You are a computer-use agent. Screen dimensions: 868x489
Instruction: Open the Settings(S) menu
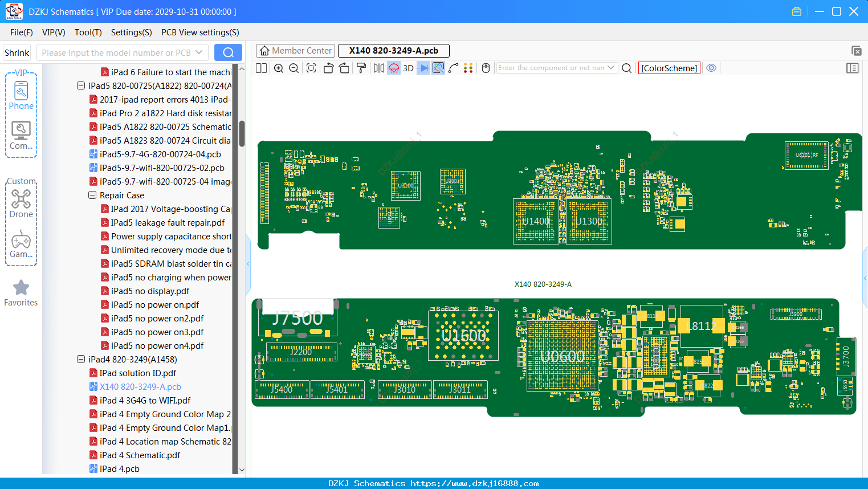[x=132, y=32]
